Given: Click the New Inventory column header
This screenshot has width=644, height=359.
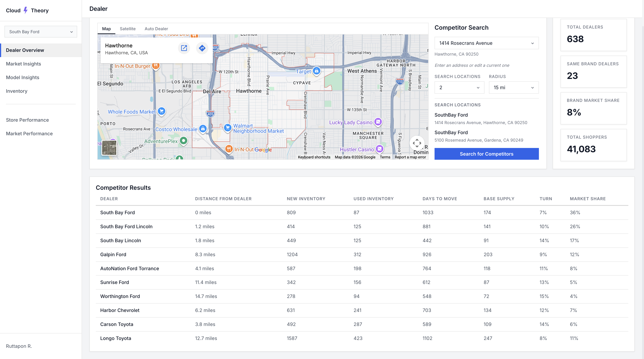Looking at the screenshot, I should click(x=306, y=199).
